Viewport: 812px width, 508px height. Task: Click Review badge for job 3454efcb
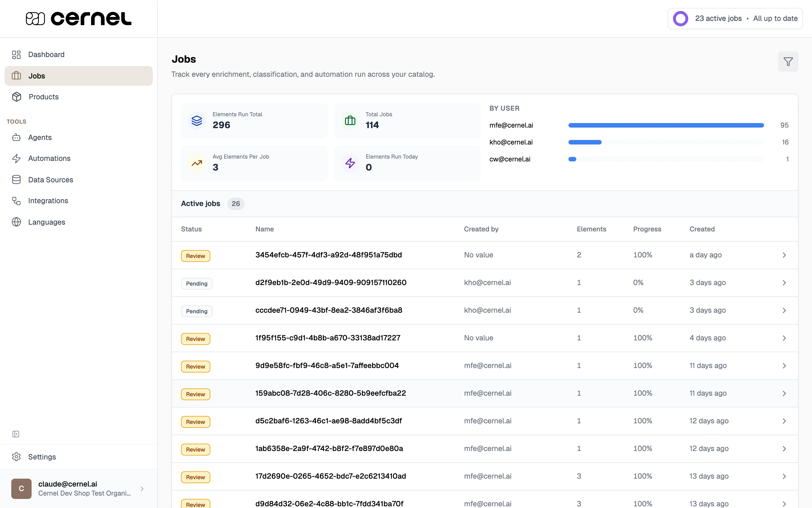tap(196, 256)
